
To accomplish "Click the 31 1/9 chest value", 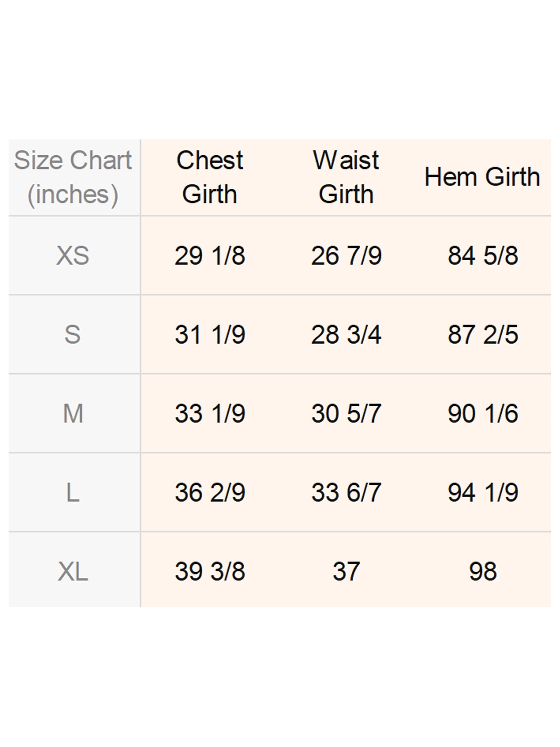I will (210, 334).
